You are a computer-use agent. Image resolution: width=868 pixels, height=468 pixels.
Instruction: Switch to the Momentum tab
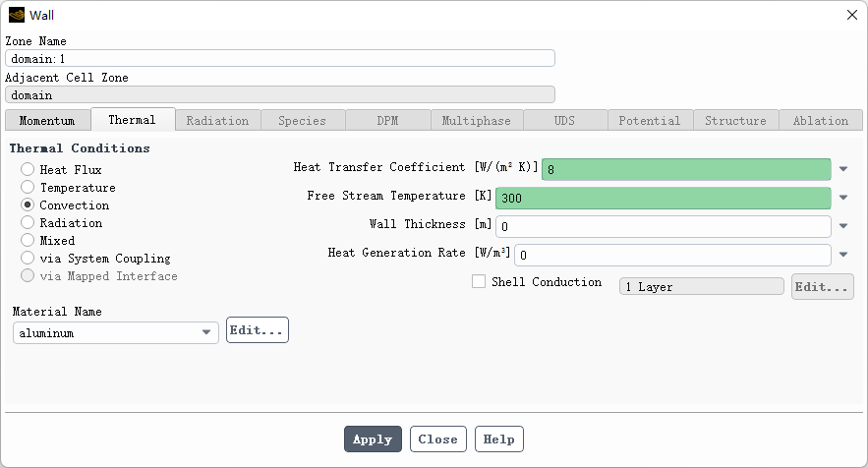pyautogui.click(x=47, y=121)
